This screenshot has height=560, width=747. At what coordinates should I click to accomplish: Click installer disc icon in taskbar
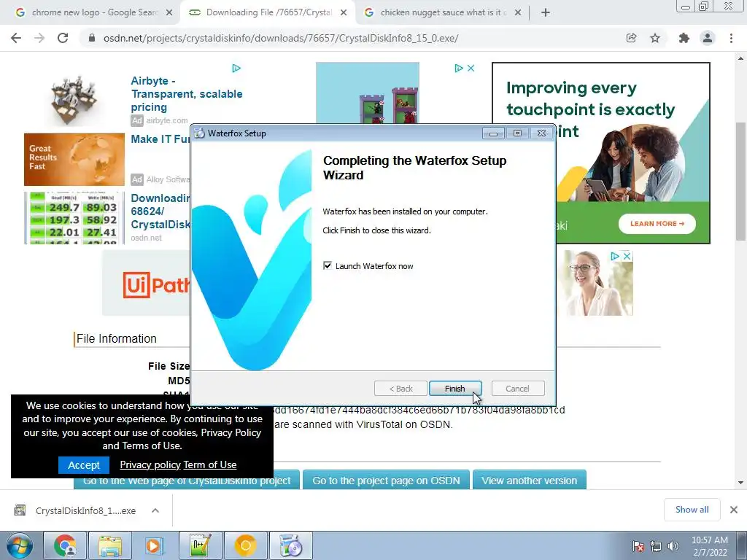tap(290, 545)
